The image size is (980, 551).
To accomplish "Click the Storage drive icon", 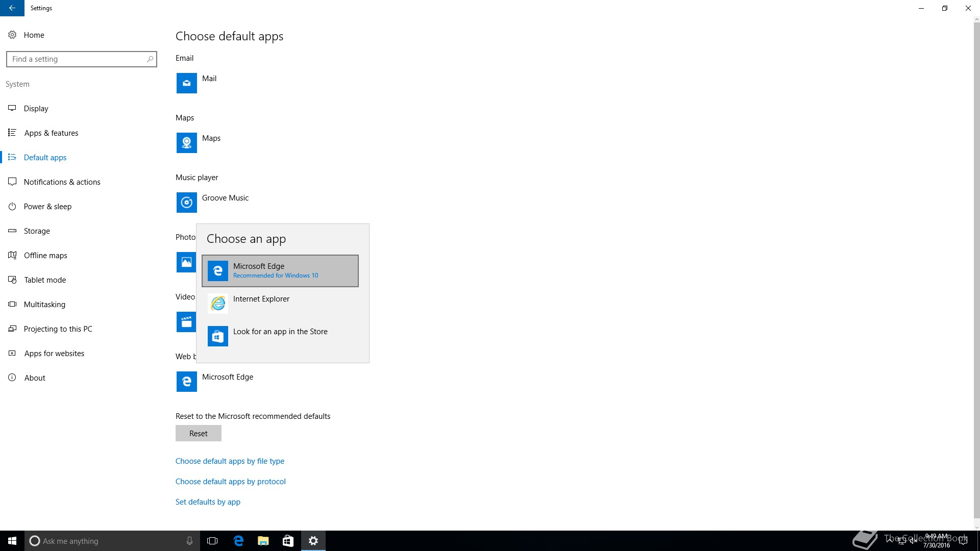I will [12, 231].
